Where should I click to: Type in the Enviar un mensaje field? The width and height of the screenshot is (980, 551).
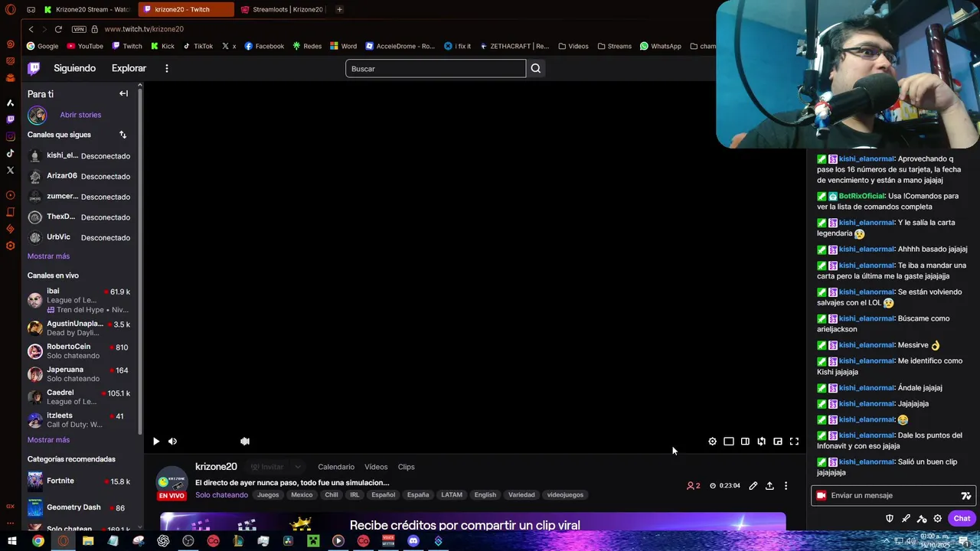(x=893, y=496)
